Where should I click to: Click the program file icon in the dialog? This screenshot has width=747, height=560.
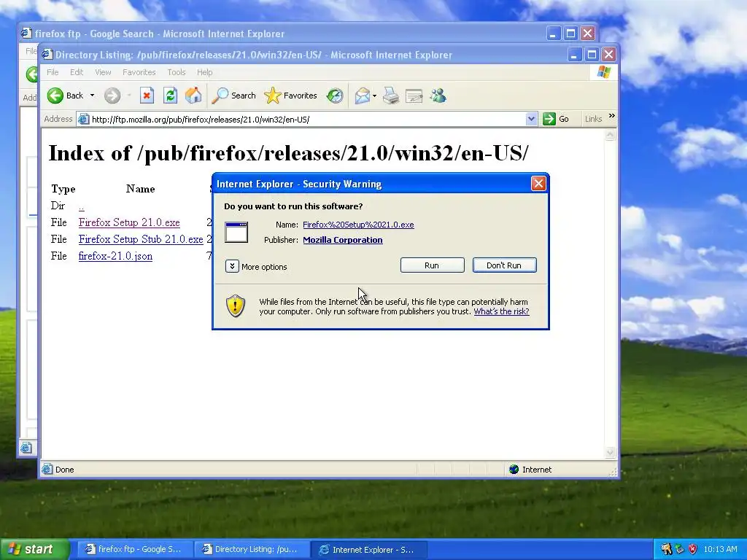coord(236,233)
